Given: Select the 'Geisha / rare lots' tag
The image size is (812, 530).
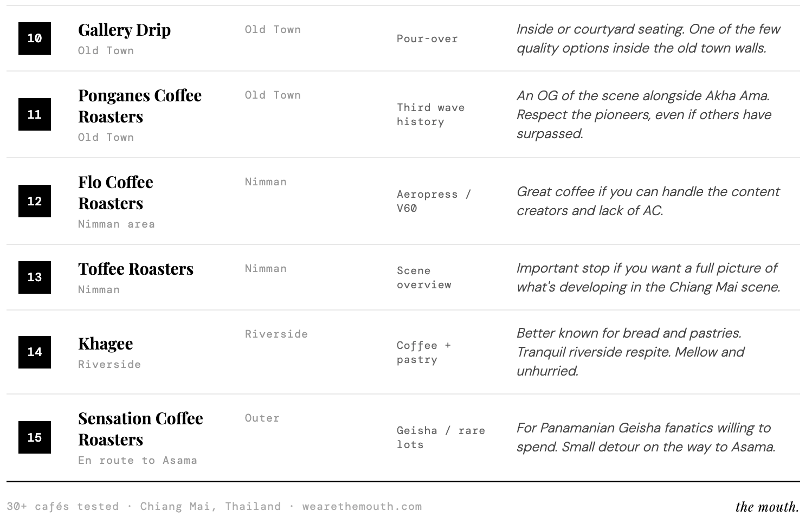Looking at the screenshot, I should 440,437.
